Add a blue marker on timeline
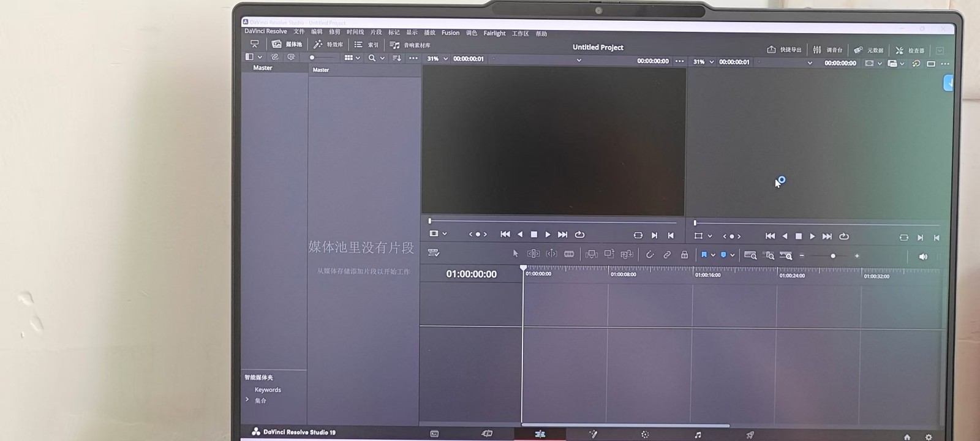 pyautogui.click(x=723, y=255)
